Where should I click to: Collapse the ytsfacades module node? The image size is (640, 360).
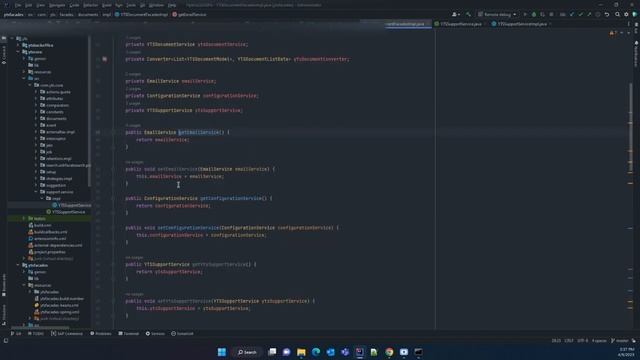18,265
